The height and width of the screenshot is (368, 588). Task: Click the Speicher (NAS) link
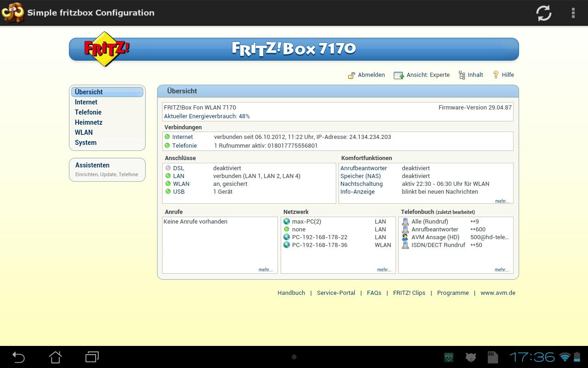360,176
